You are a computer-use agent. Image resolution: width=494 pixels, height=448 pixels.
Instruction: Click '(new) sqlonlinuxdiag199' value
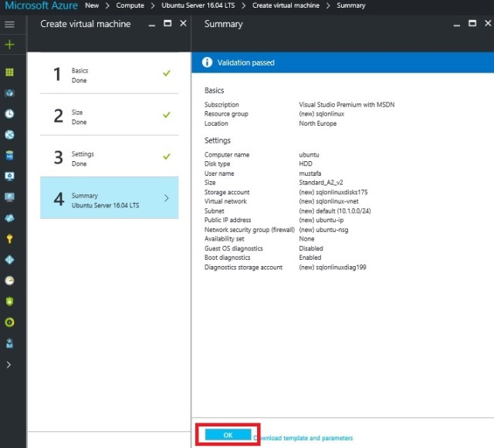(x=333, y=268)
